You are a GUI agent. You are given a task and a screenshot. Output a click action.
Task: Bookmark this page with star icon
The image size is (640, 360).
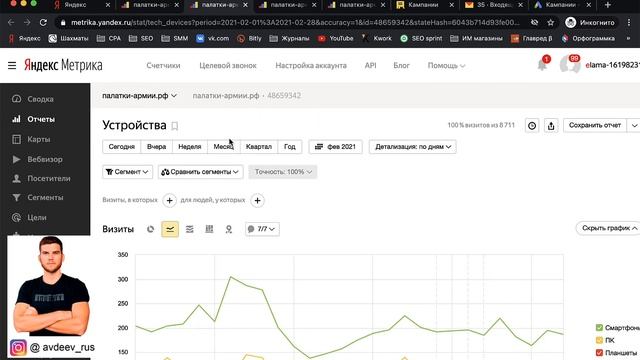point(551,22)
